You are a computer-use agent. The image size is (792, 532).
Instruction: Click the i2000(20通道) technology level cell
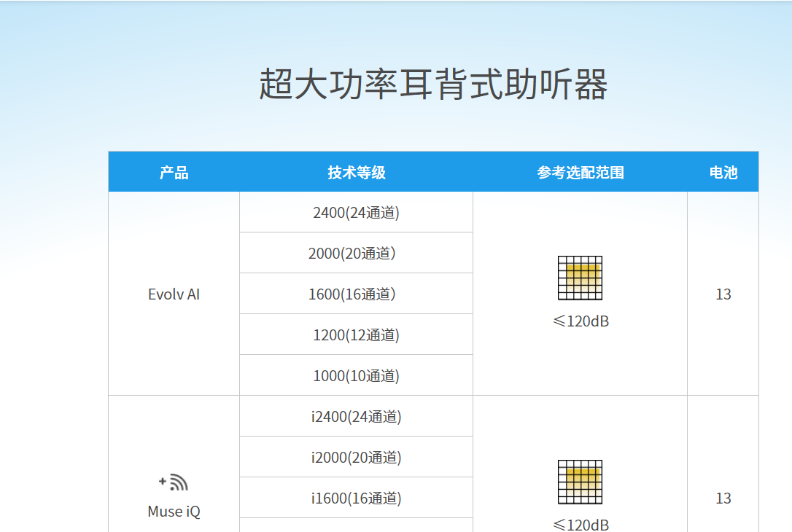coord(356,457)
